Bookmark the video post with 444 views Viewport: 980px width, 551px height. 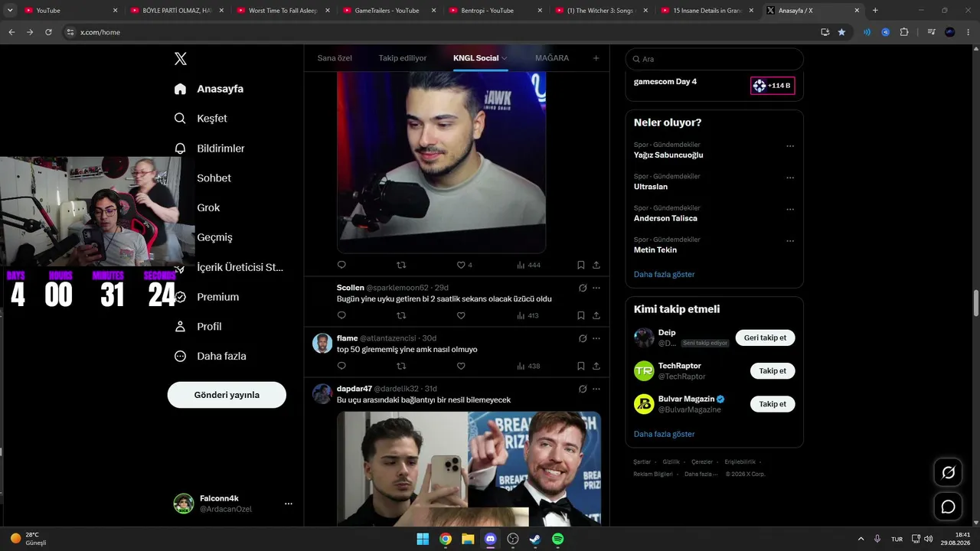[581, 265]
